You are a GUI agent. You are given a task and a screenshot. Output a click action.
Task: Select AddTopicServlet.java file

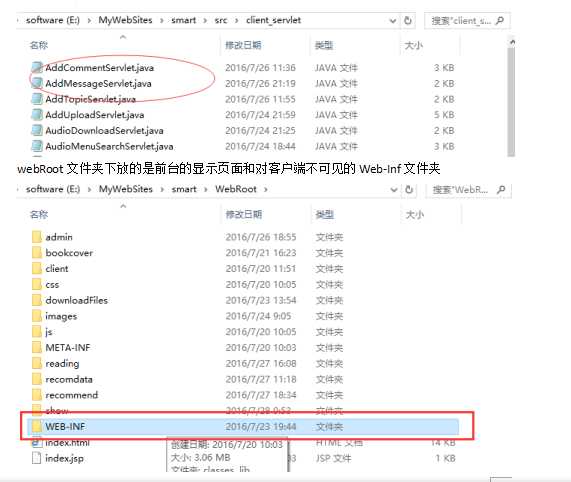point(90,99)
